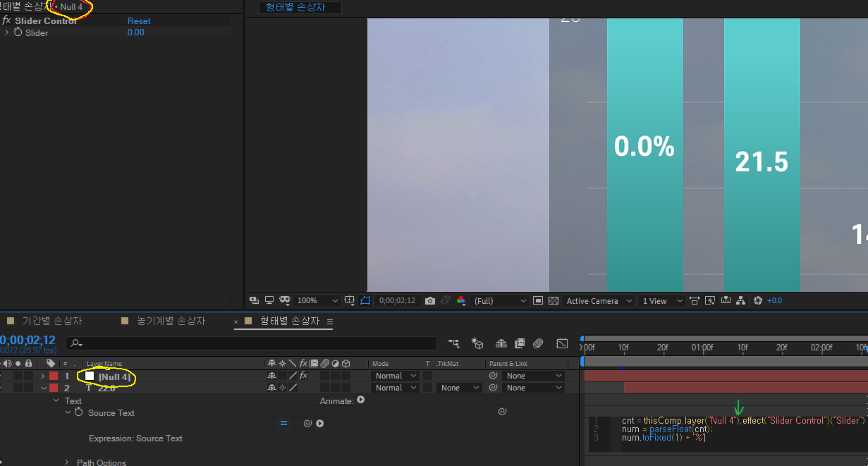The image size is (868, 466).
Task: Open grid and guide options icon
Action: 350,300
